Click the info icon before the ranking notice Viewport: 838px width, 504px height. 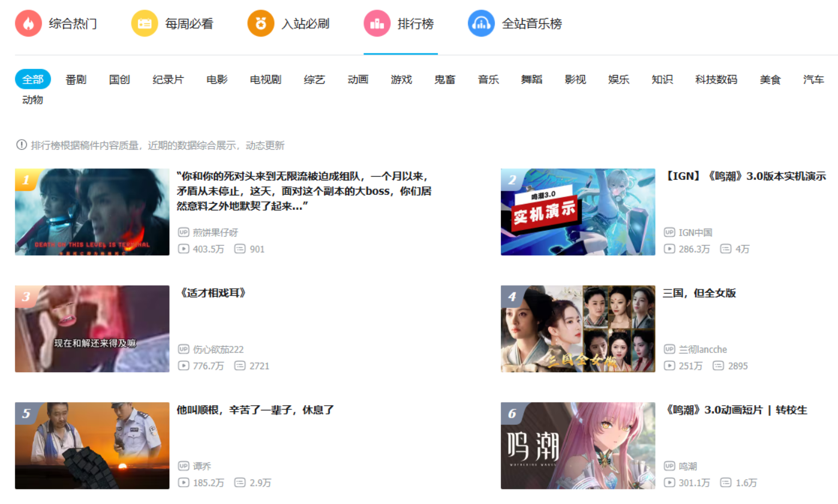point(20,145)
